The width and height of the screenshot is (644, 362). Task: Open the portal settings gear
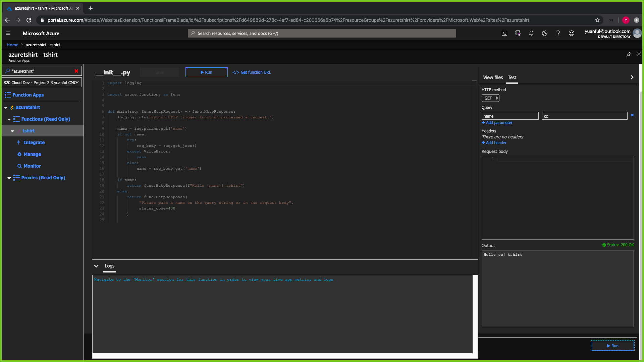pyautogui.click(x=544, y=33)
